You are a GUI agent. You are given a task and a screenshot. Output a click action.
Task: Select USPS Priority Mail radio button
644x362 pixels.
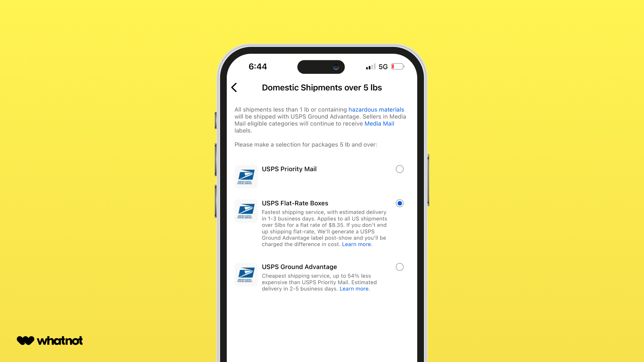(399, 169)
